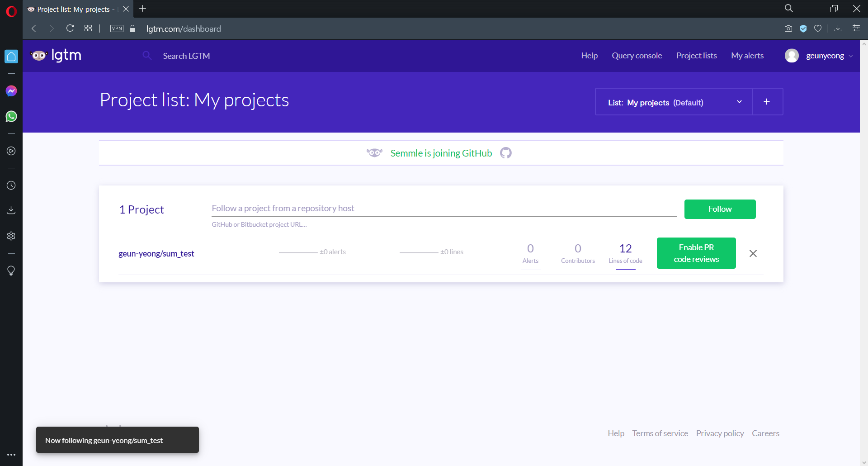The width and height of the screenshot is (868, 466).
Task: Open Terms of service link
Action: (660, 433)
